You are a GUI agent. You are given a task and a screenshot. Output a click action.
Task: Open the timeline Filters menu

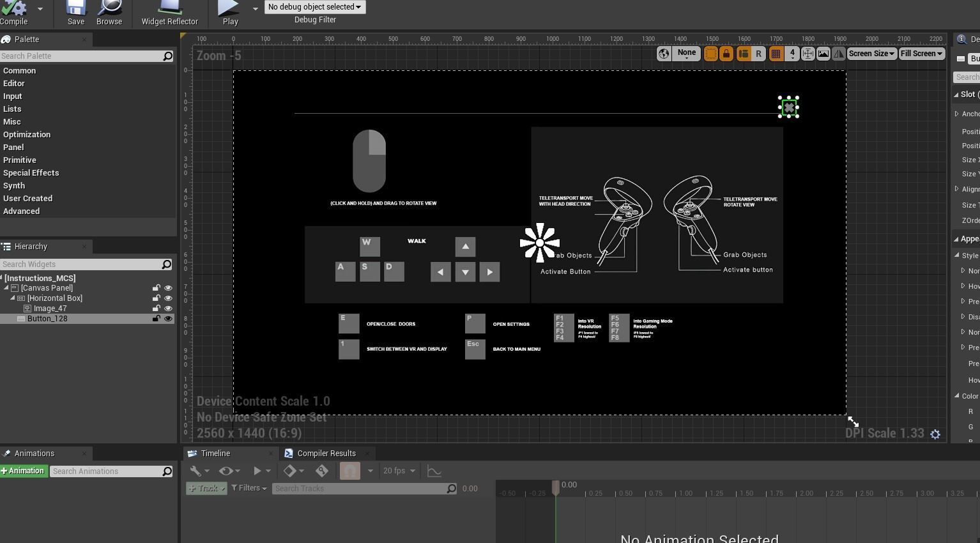point(249,489)
